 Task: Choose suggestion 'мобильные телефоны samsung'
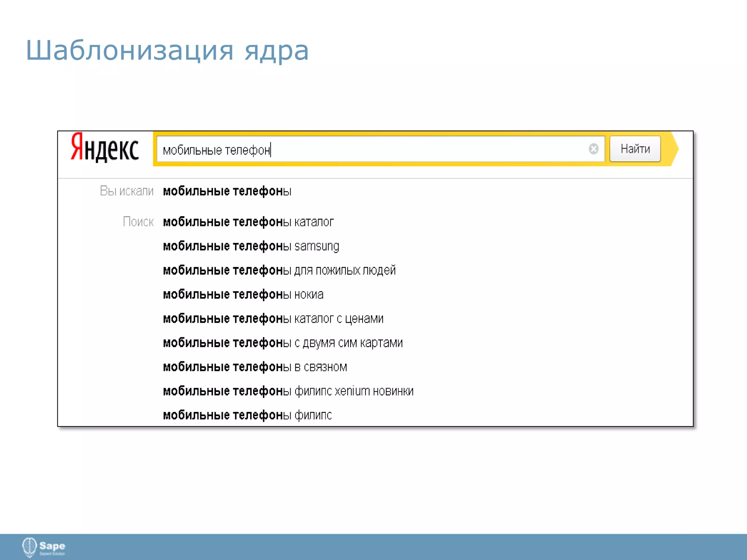[251, 246]
